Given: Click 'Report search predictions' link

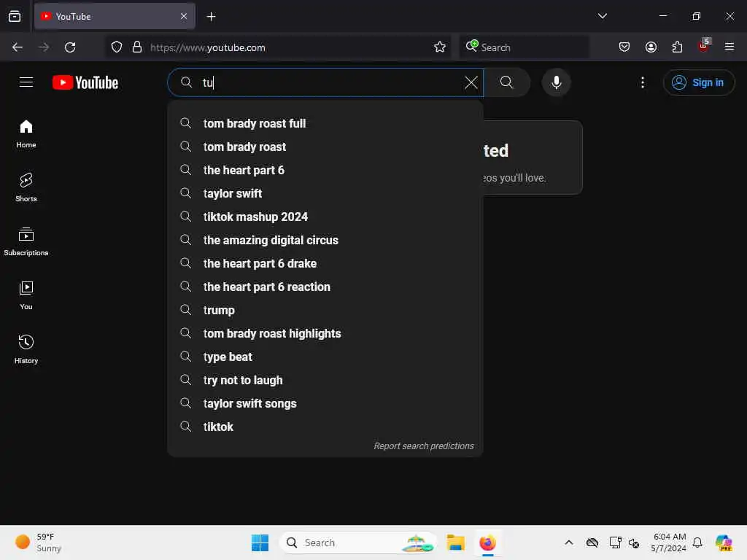Looking at the screenshot, I should click(424, 446).
